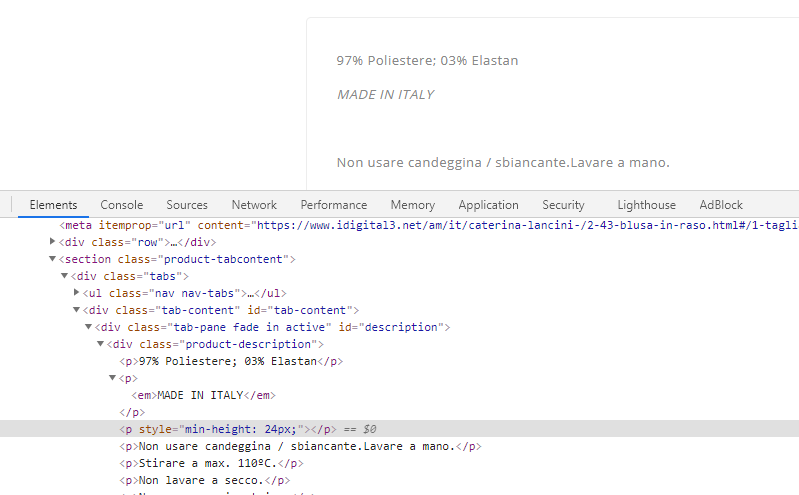This screenshot has height=495, width=799.
Task: Expand the div class="row" node
Action: pos(53,242)
